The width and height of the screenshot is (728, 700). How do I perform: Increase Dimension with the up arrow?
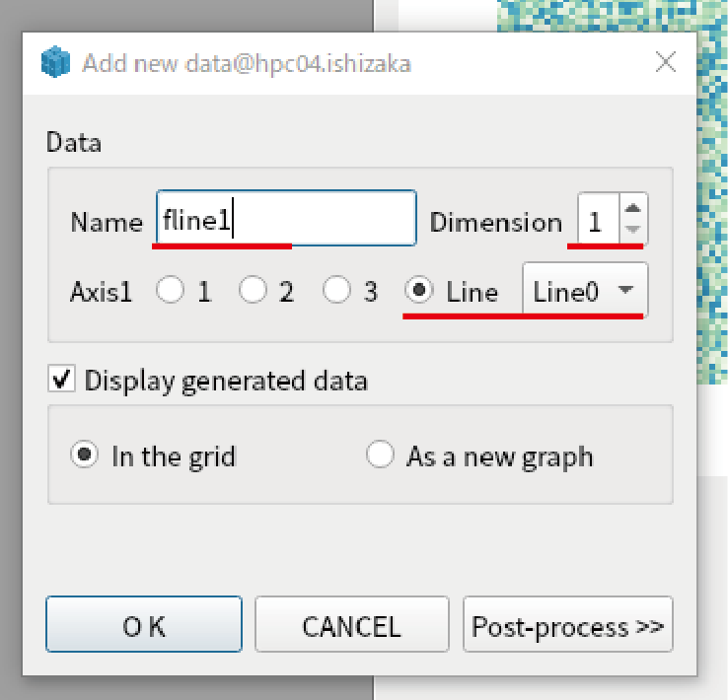[633, 207]
